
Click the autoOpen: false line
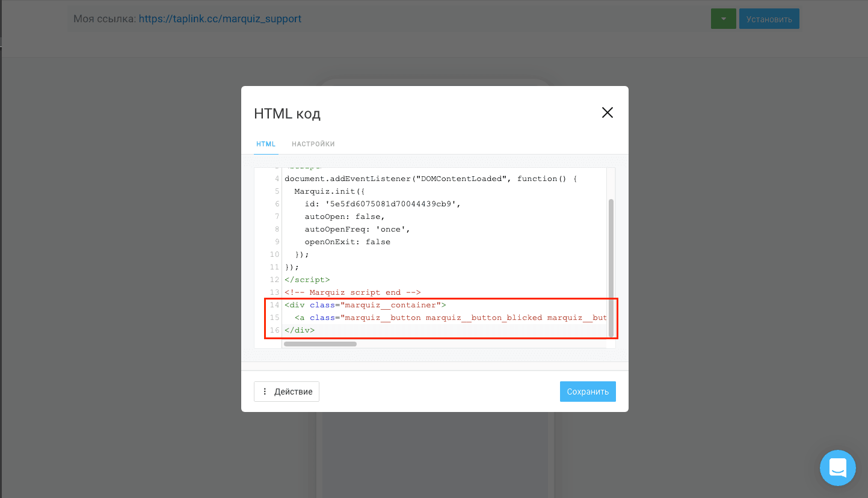click(x=345, y=217)
